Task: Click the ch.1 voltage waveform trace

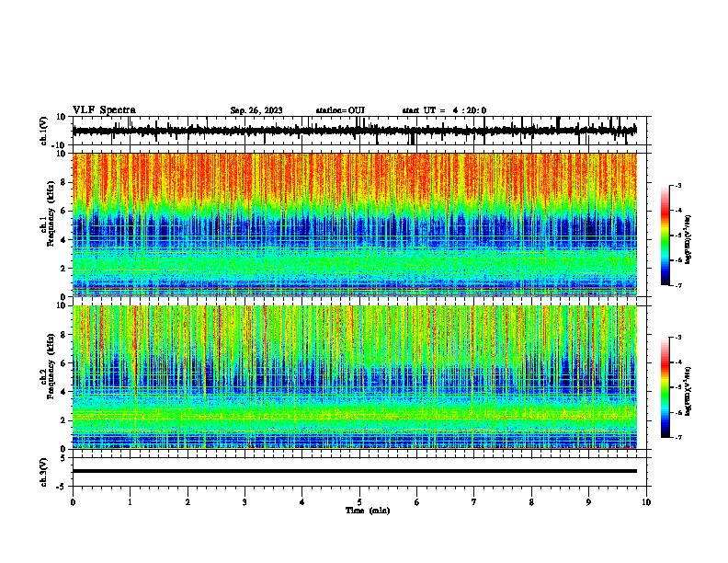Action: (x=354, y=131)
